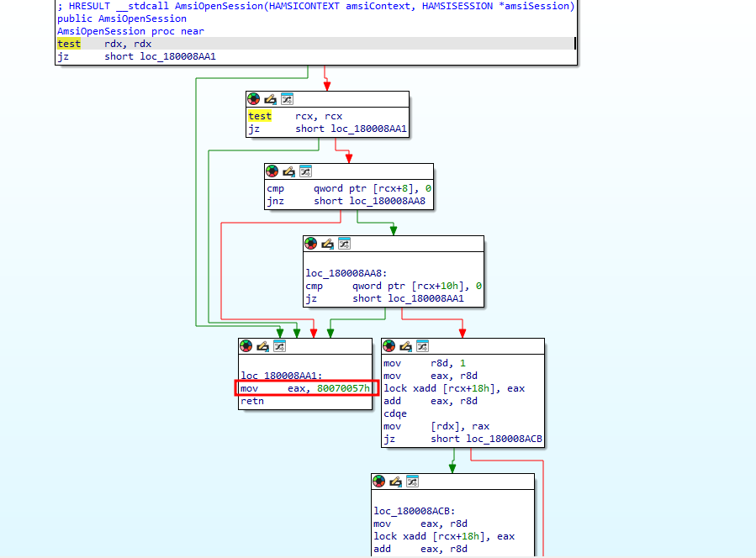Click the group icon on the loc_180008AA1 node
Screen dimensions: 756x558
(278, 345)
